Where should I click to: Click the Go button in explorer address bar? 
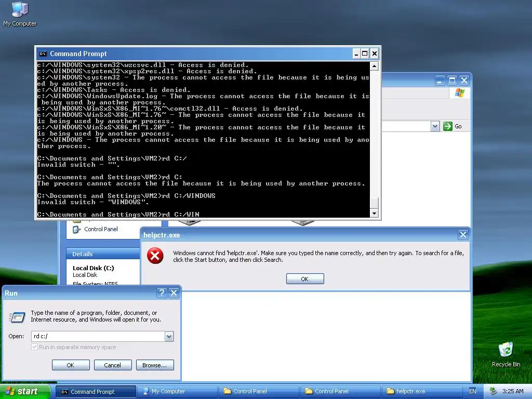coord(453,126)
